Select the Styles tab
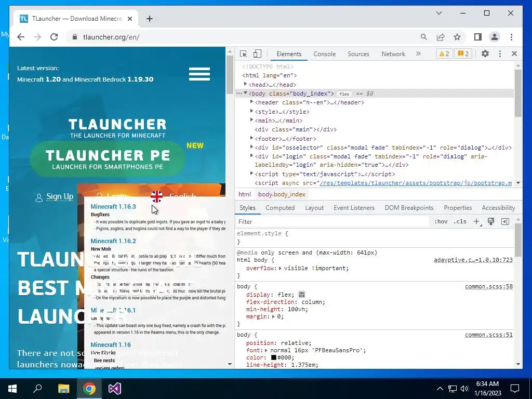The image size is (532, 399). [247, 208]
